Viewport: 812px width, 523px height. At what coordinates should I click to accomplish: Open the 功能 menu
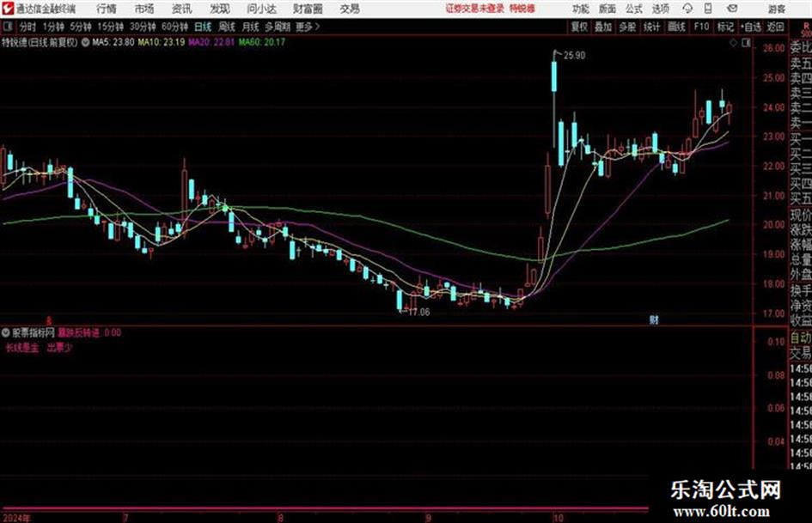[581, 9]
